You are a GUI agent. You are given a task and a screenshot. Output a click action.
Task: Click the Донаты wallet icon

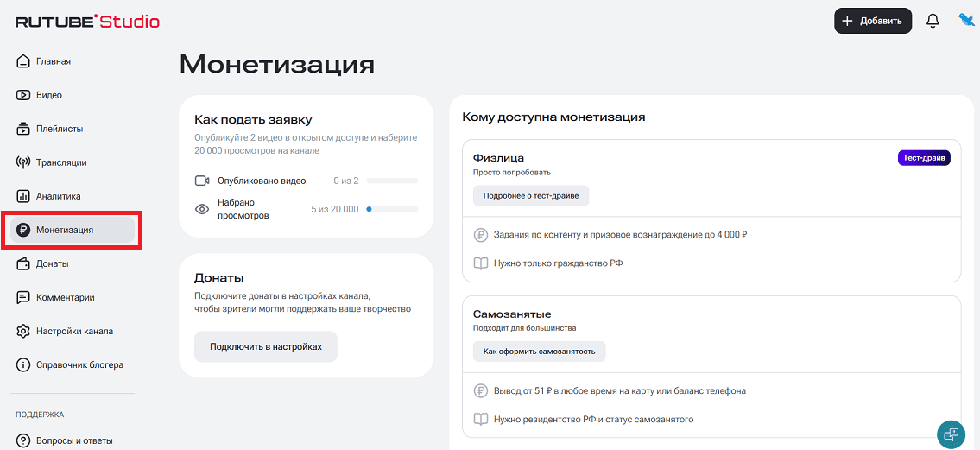tap(23, 263)
